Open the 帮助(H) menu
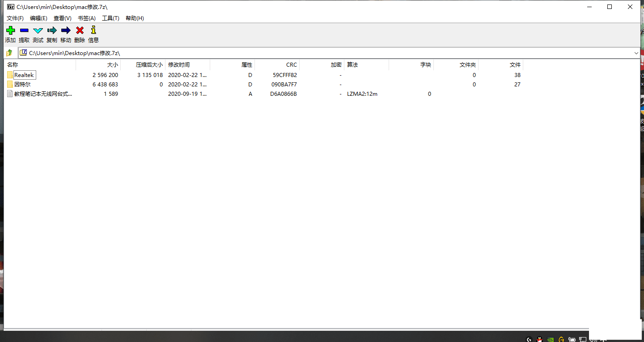Screen dimensions: 644x342 click(x=135, y=18)
